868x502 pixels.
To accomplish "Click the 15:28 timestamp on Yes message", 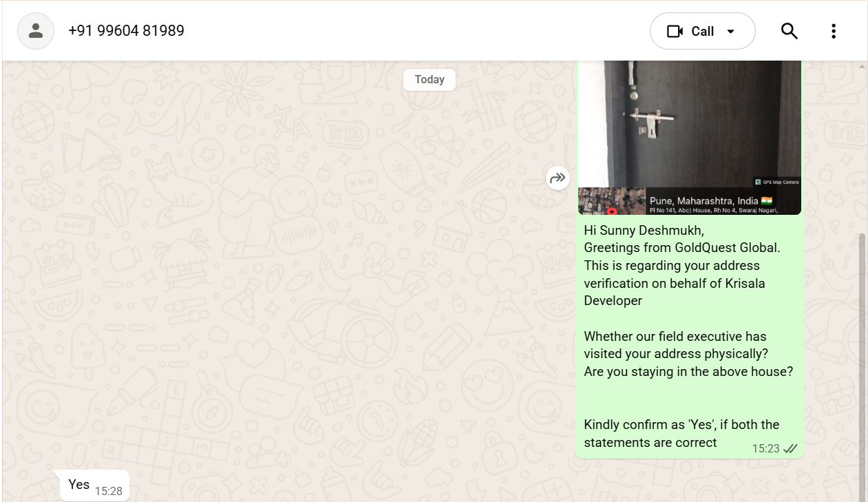I will [x=108, y=491].
